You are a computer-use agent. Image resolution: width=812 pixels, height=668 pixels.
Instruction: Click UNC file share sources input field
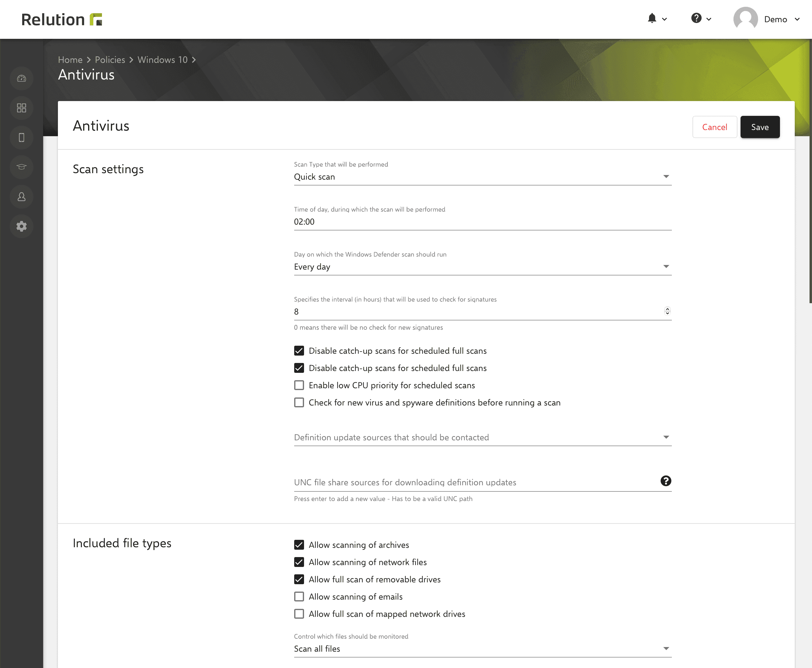point(474,482)
